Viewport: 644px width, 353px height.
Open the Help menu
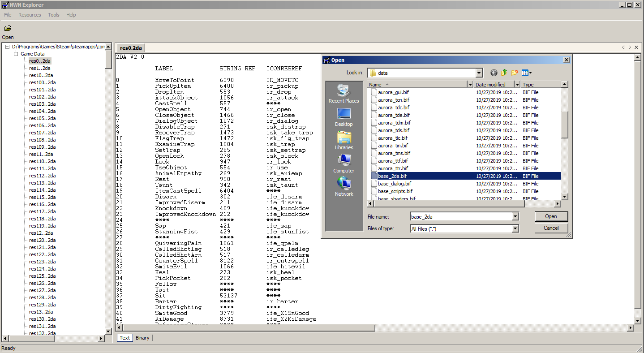pos(71,15)
